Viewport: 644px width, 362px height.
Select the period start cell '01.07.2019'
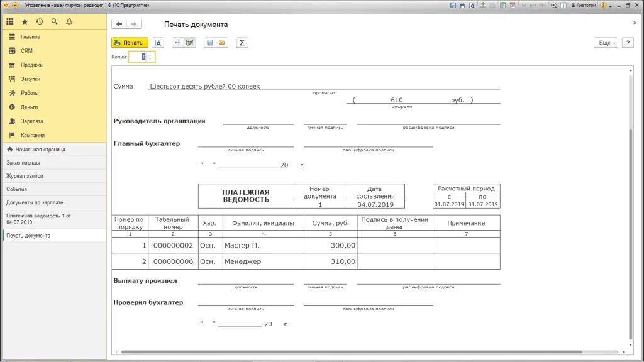(449, 204)
